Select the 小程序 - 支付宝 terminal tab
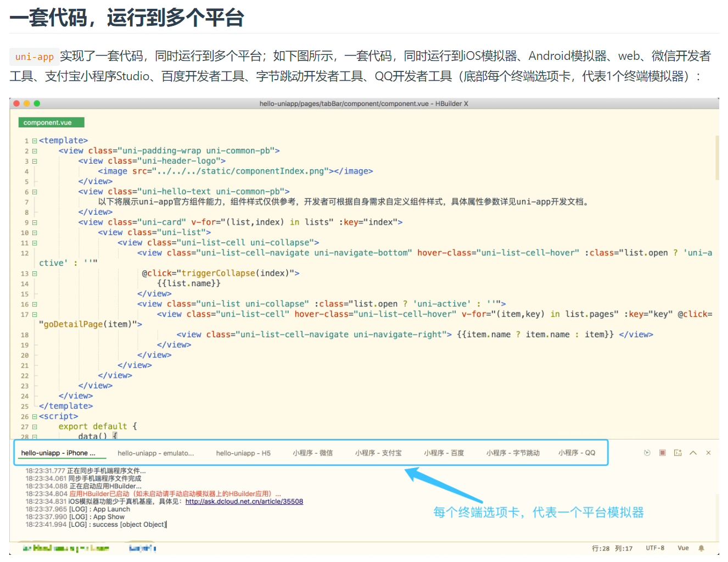The height and width of the screenshot is (562, 728). 378,453
